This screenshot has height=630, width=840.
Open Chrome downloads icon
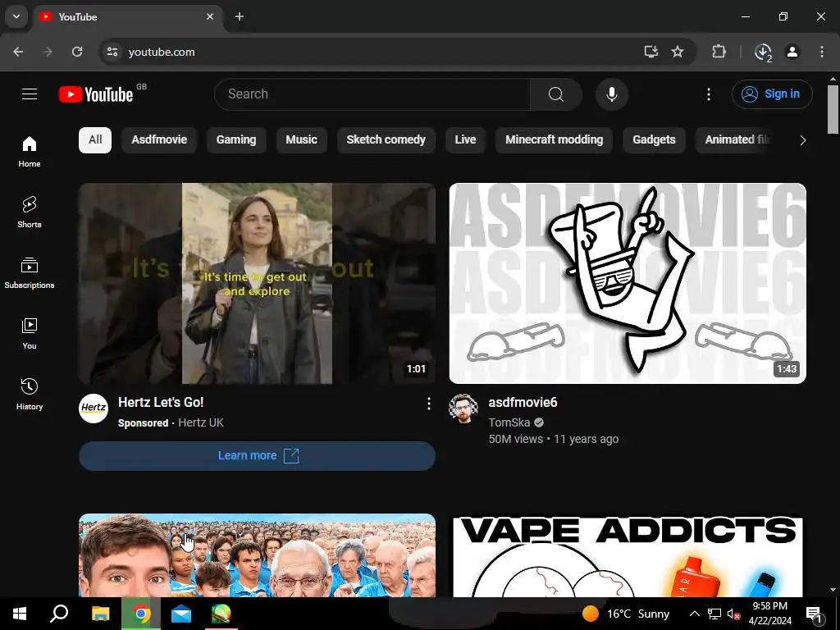pyautogui.click(x=763, y=52)
